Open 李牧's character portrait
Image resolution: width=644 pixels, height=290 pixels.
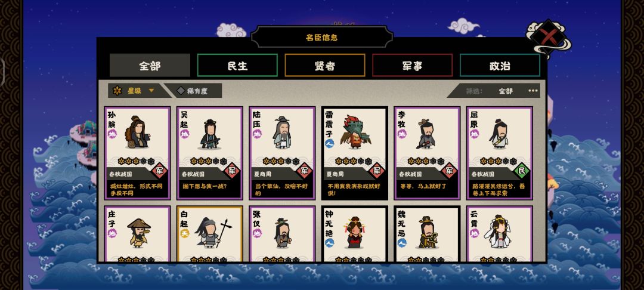(426, 134)
